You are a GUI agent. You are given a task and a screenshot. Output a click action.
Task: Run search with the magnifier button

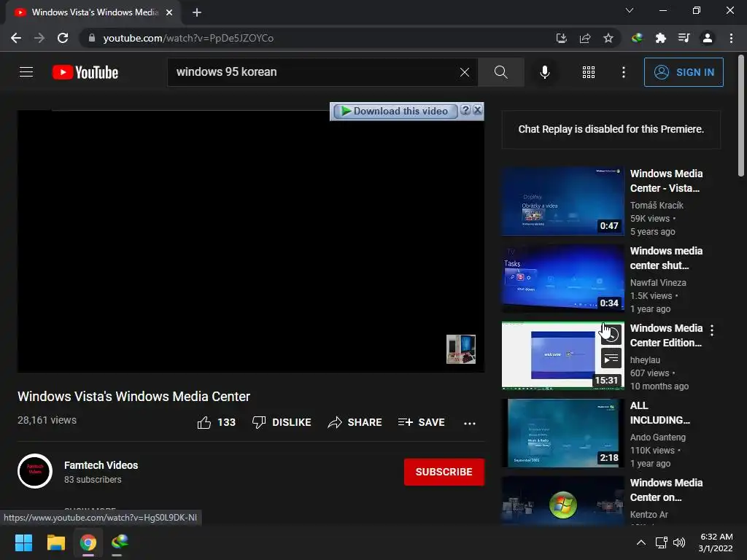[500, 72]
